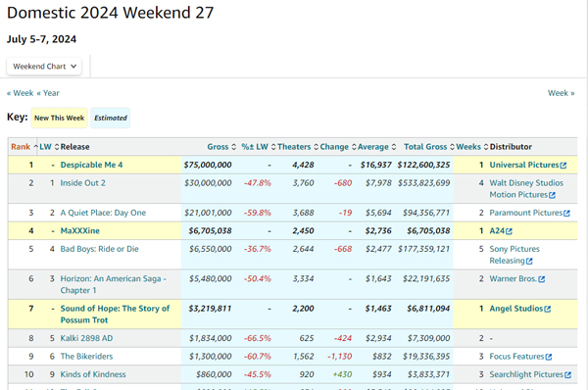Open Inside Out 2 release link
This screenshot has height=390, width=588.
(83, 183)
